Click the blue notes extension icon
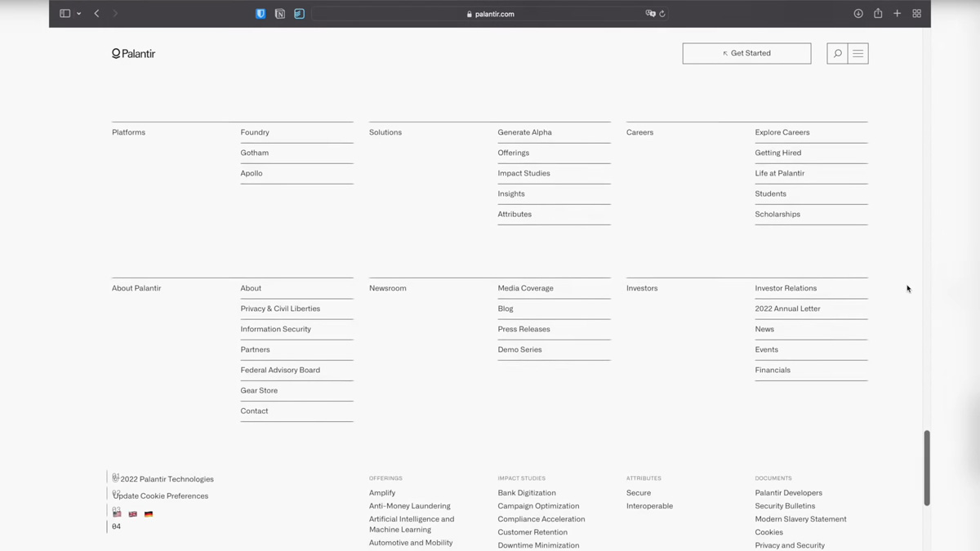The image size is (980, 551). 299,13
